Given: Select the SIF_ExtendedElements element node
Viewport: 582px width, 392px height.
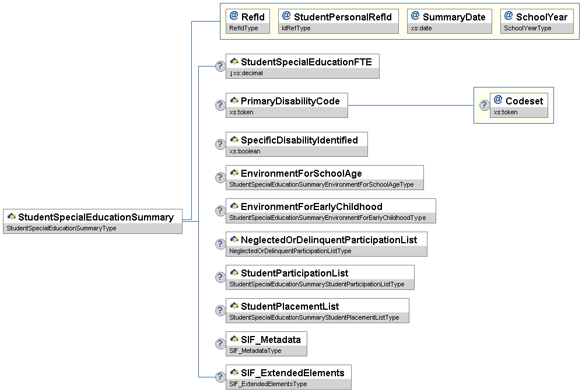Looking at the screenshot, I should (289, 377).
